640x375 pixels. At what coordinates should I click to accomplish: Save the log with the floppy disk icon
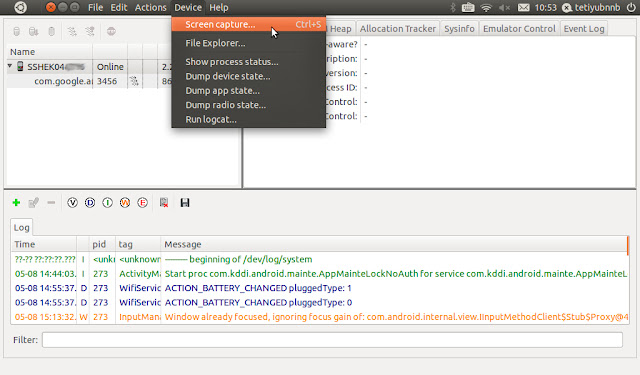pyautogui.click(x=185, y=203)
